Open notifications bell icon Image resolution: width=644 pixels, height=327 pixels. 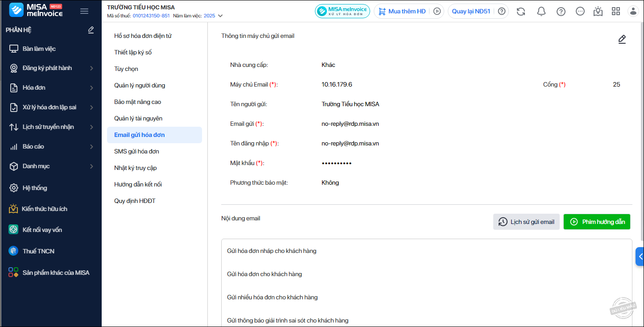coord(541,11)
